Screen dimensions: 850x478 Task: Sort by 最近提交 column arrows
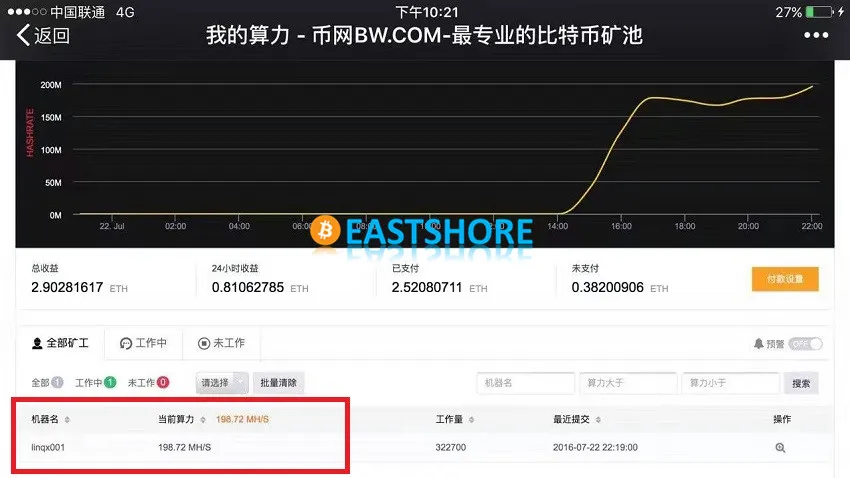click(598, 419)
